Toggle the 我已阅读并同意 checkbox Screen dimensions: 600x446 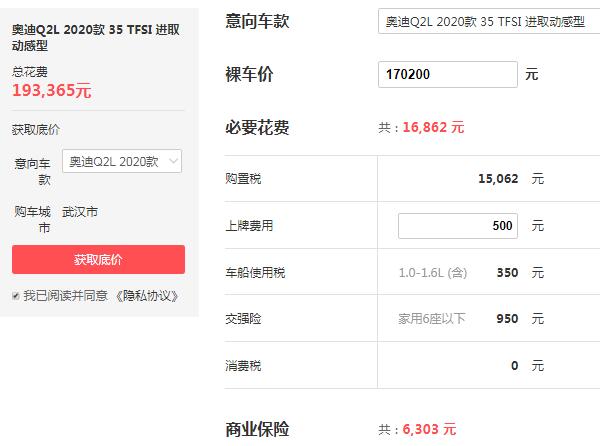(x=16, y=296)
